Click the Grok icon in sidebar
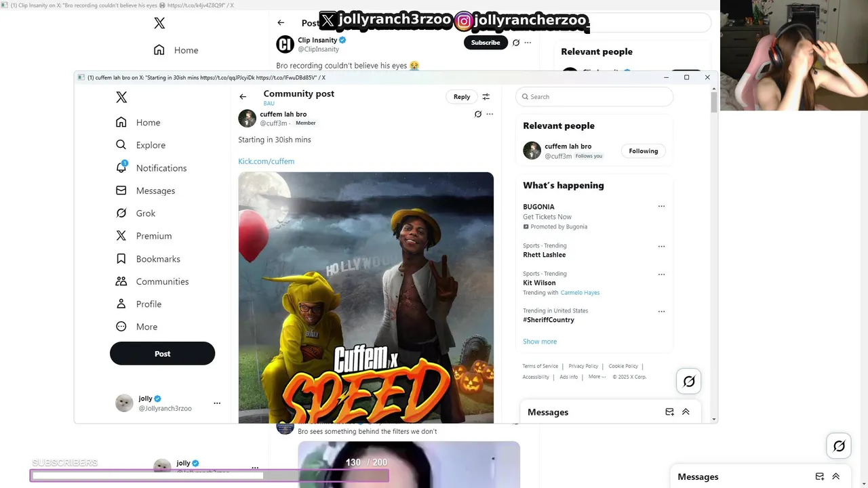This screenshot has width=868, height=488. point(121,213)
